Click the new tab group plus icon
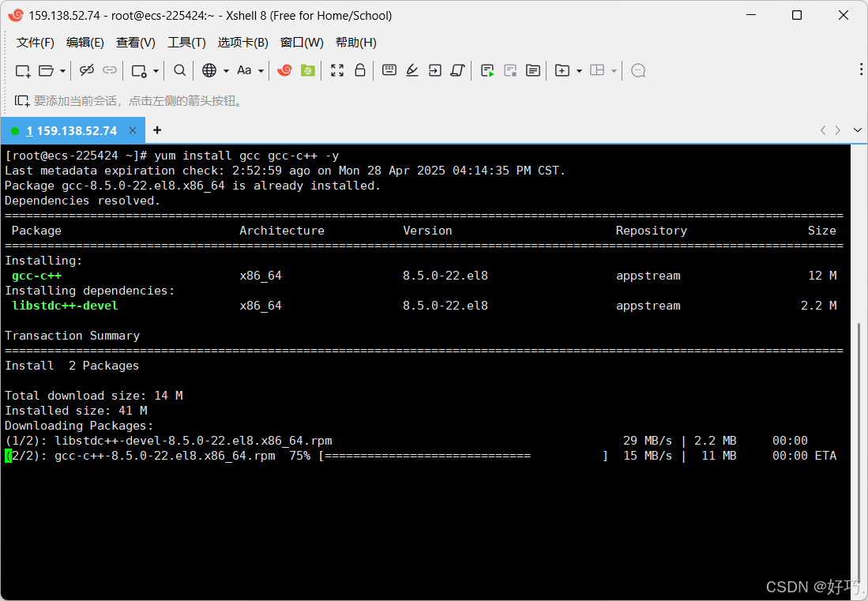This screenshot has height=601, width=868. (562, 70)
